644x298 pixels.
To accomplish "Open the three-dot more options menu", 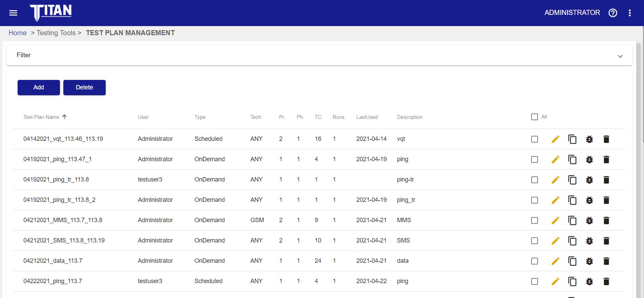I will coord(630,13).
